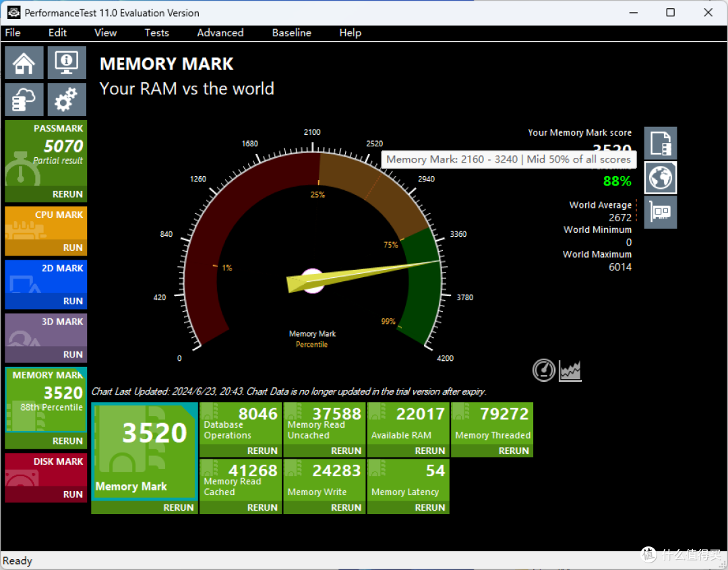Click the 99% percentile marker on gauge
Viewport: 728px width, 570px height.
point(388,321)
